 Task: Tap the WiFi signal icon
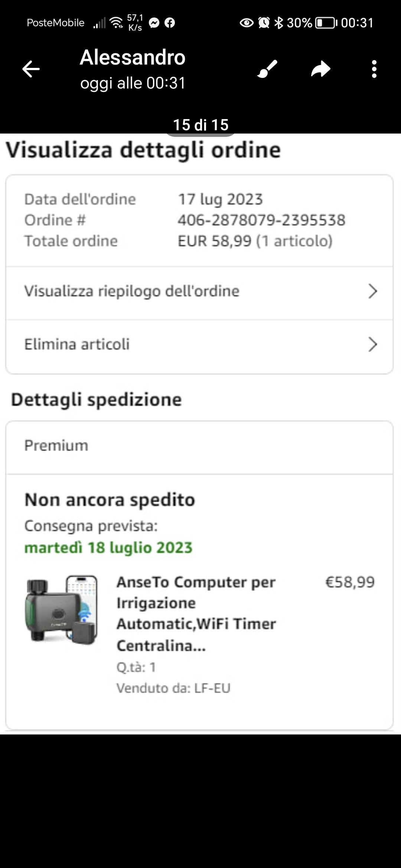point(117,23)
